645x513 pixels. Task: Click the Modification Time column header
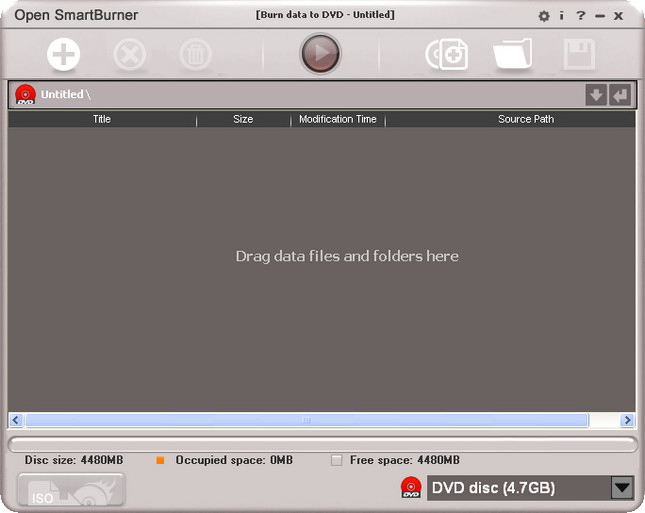pos(338,119)
